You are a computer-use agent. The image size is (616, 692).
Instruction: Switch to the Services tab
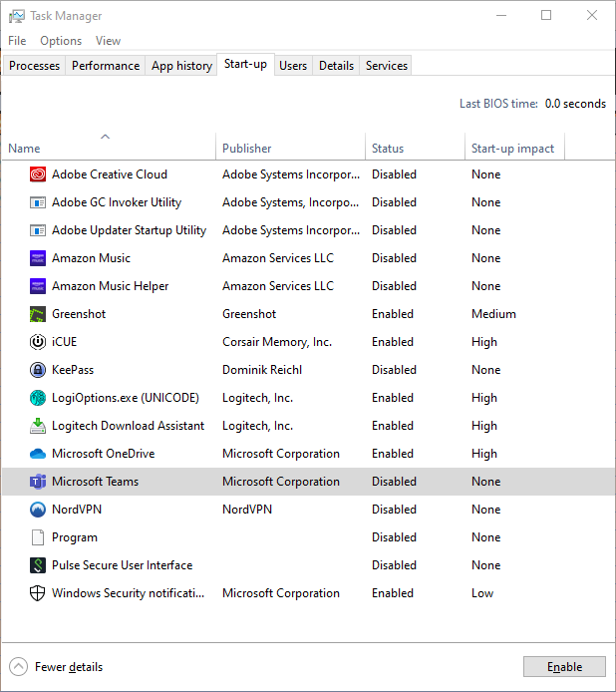(386, 66)
